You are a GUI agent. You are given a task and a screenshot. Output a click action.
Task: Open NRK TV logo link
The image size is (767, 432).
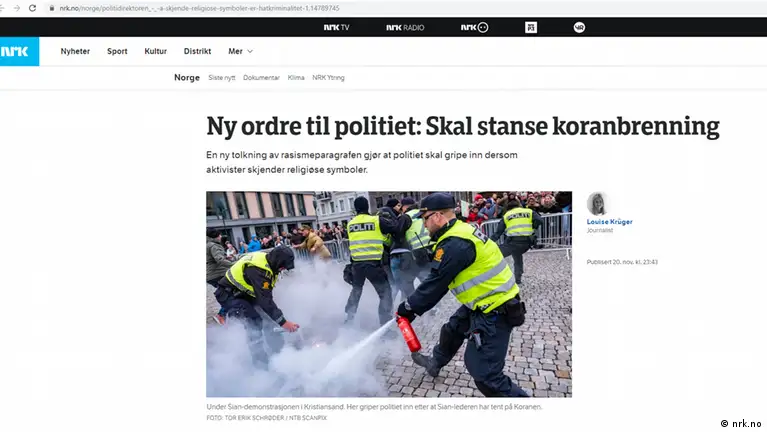[x=337, y=27]
